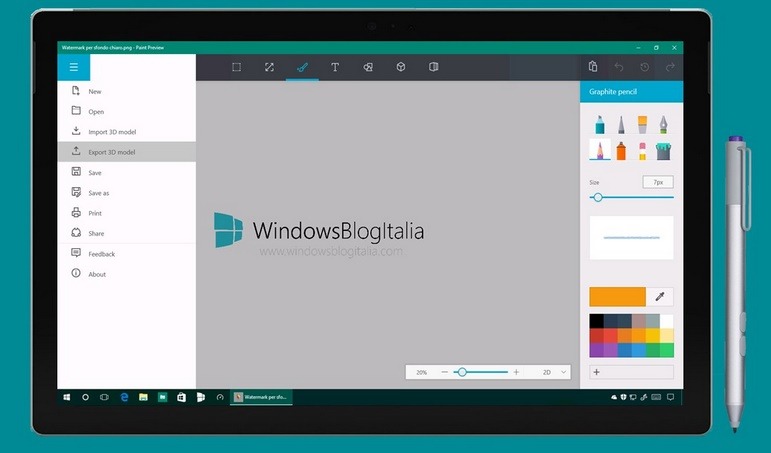Image resolution: width=771 pixels, height=453 pixels.
Task: Select the rectangular Select tool
Action: pos(237,67)
